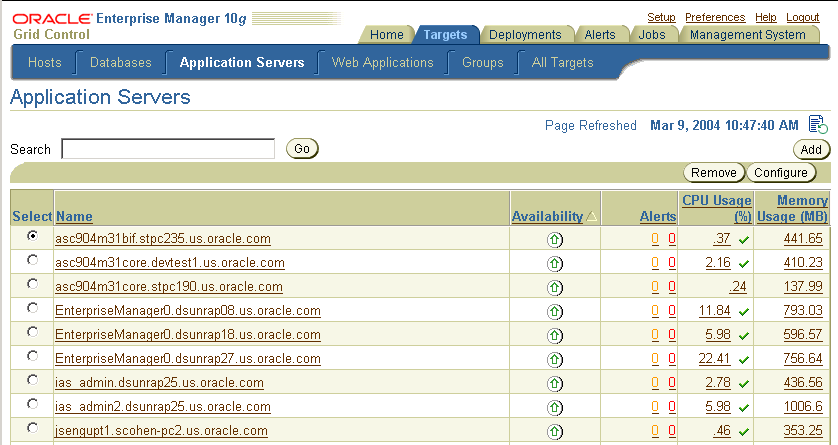Sort by Memory Usage (MB) header
The height and width of the screenshot is (445, 838).
click(x=793, y=208)
